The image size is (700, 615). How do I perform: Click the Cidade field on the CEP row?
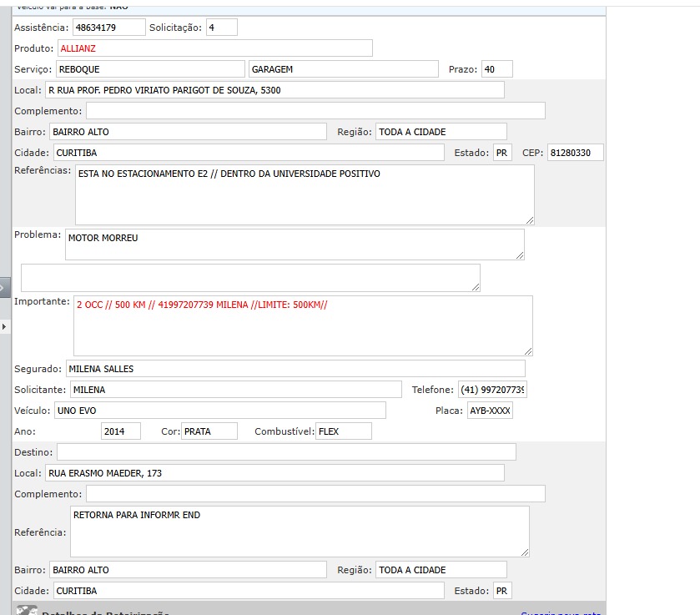[x=249, y=153]
